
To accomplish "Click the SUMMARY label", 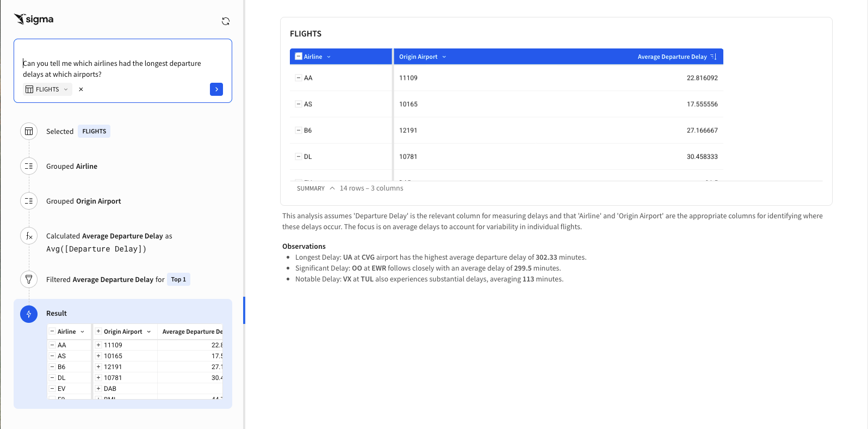I will [x=311, y=188].
